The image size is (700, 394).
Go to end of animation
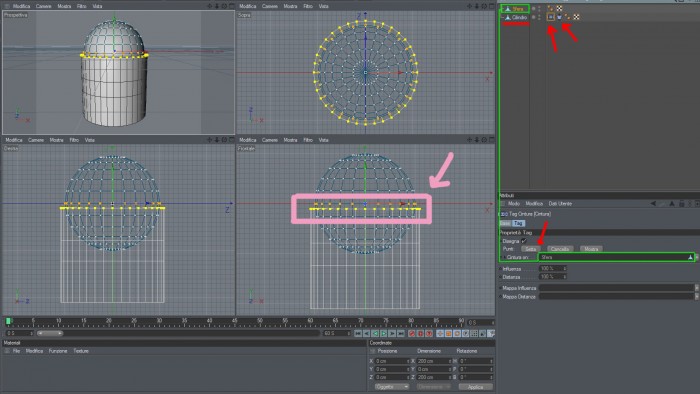click(400, 333)
